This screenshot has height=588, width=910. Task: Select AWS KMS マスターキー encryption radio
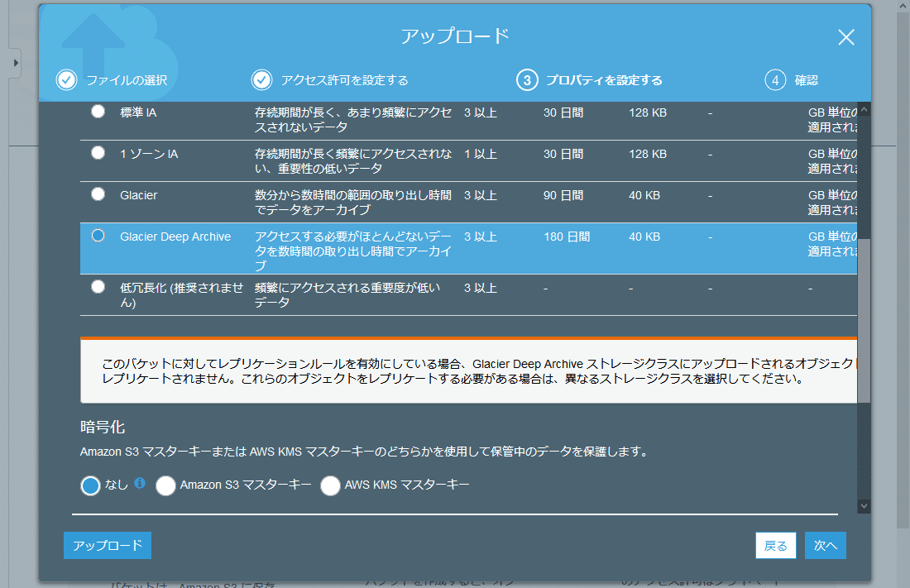(x=330, y=485)
